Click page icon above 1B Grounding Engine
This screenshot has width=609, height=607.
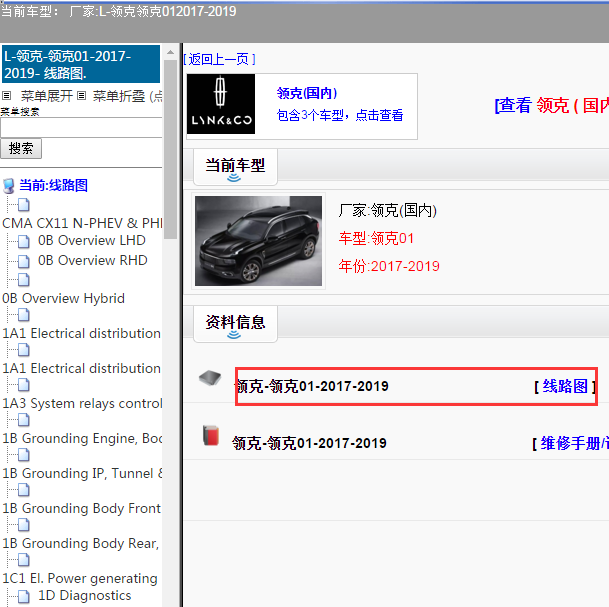coord(24,420)
